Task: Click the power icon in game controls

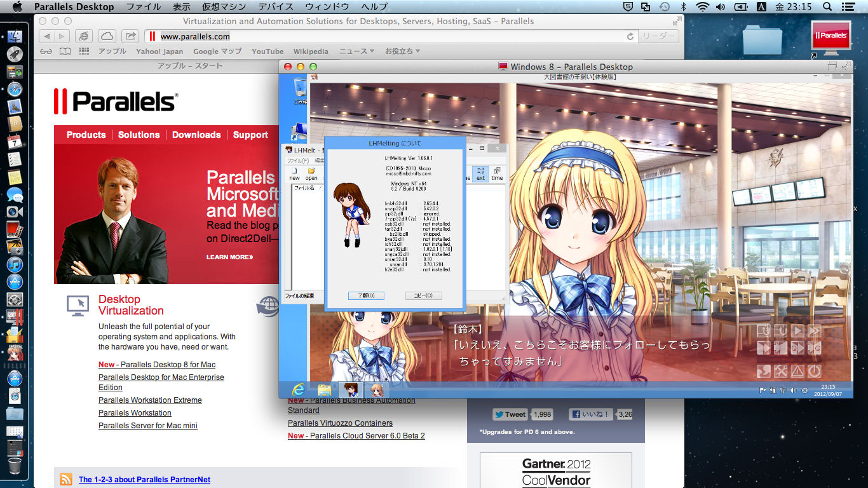Action: (815, 371)
